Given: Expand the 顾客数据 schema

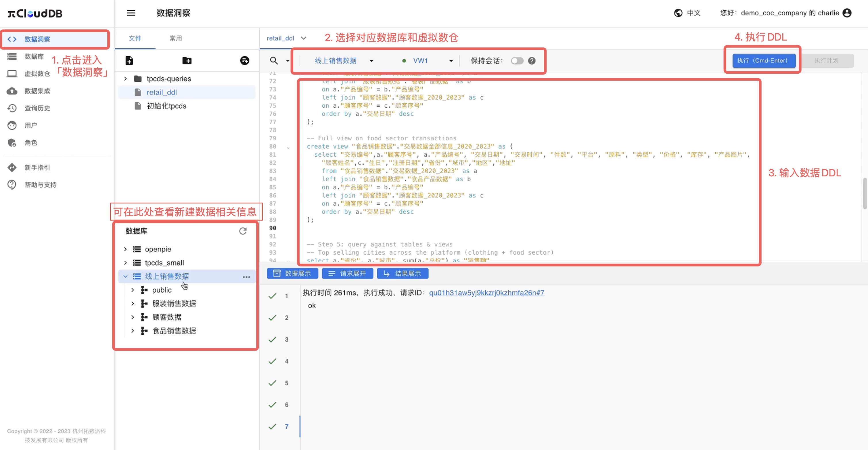Looking at the screenshot, I should tap(133, 317).
